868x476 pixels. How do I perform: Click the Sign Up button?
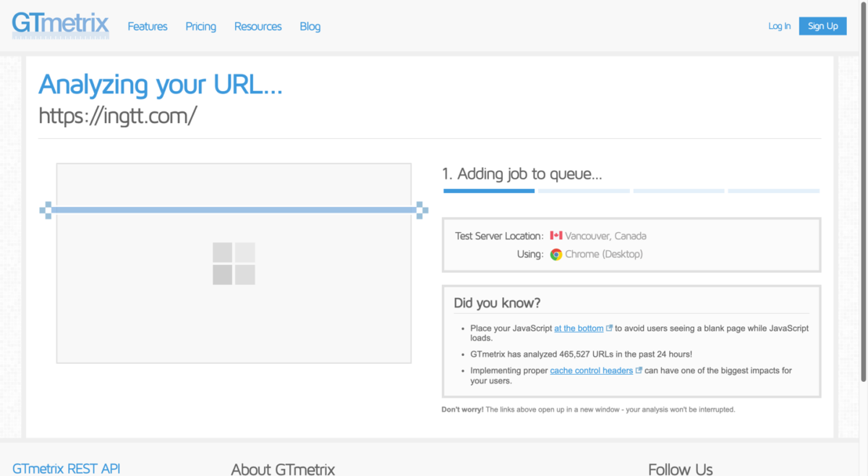(x=822, y=26)
